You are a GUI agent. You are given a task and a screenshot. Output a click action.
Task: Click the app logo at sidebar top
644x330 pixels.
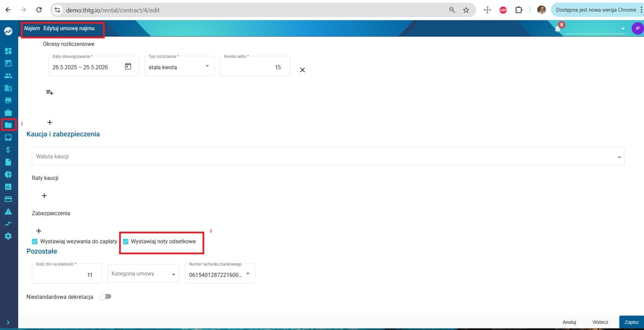(8, 31)
